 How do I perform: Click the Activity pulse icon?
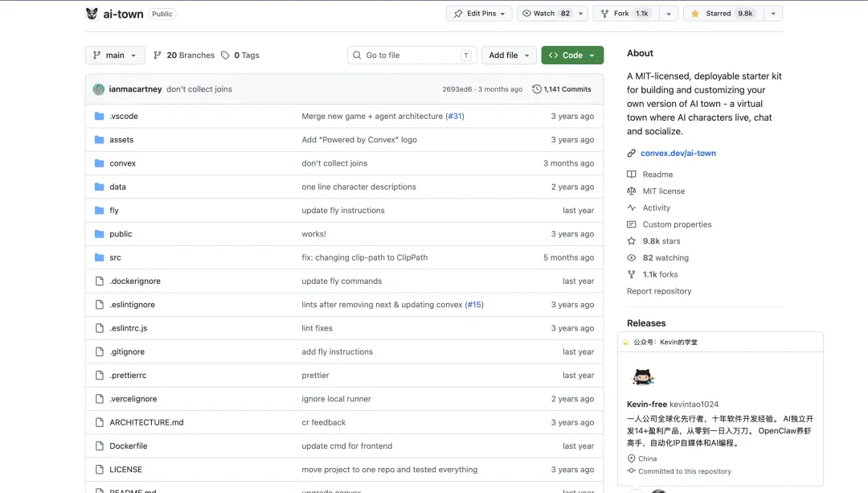click(632, 207)
